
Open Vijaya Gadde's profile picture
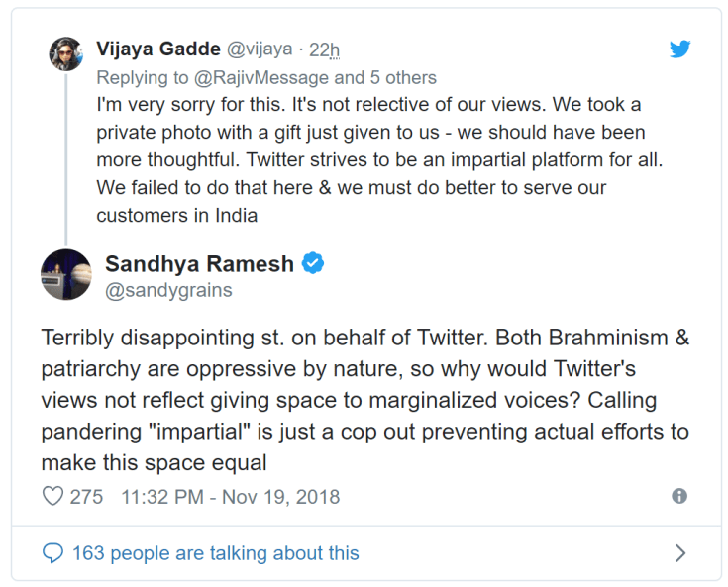tap(66, 53)
